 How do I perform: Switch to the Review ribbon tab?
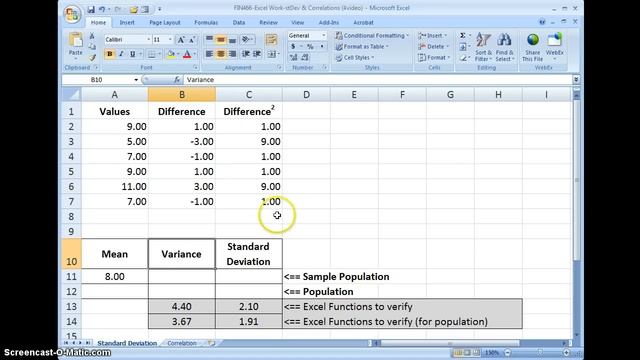268,22
